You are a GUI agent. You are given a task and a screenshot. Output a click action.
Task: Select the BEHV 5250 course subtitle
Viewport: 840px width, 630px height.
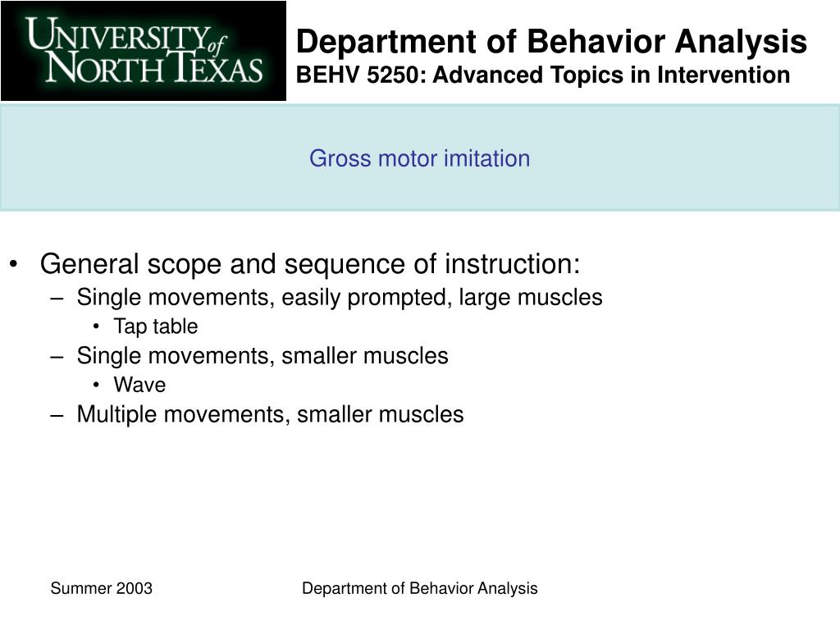pyautogui.click(x=543, y=75)
